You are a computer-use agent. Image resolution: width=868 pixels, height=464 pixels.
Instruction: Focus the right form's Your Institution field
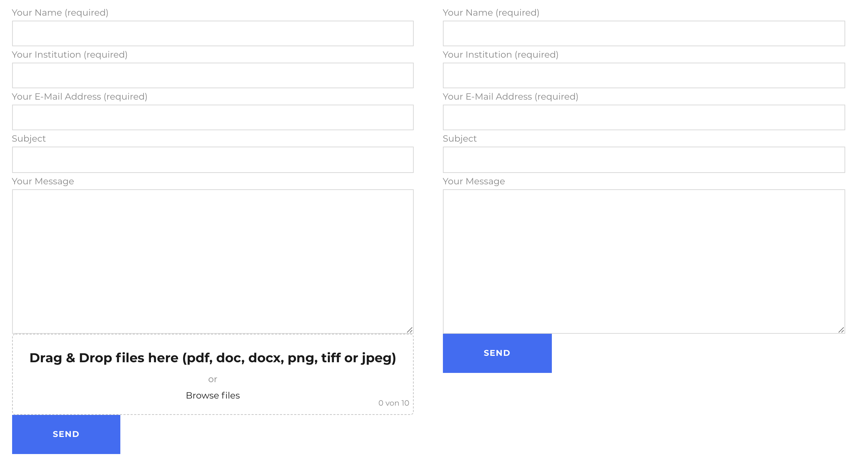click(x=644, y=75)
